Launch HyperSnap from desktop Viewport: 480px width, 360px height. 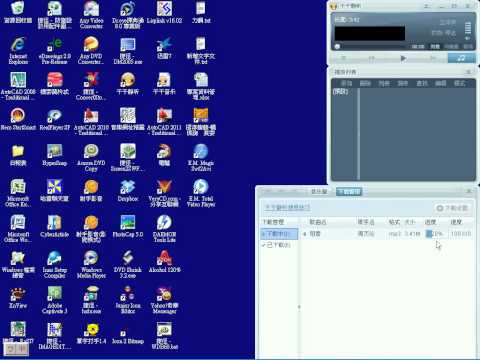pos(55,155)
